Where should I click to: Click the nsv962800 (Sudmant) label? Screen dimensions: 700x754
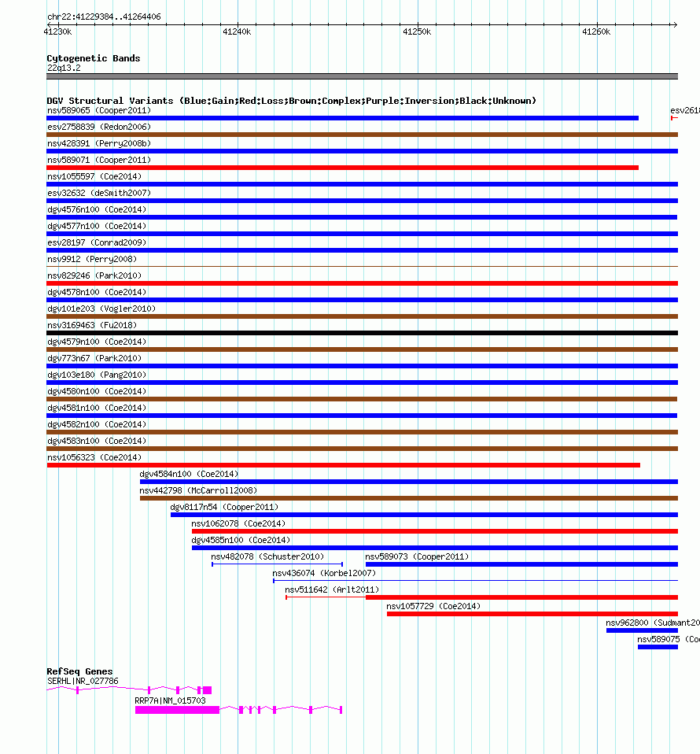pyautogui.click(x=653, y=623)
